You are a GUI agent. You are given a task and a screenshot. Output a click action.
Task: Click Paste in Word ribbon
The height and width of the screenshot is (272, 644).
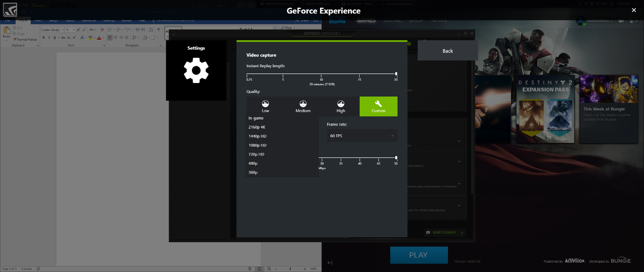coord(7,33)
